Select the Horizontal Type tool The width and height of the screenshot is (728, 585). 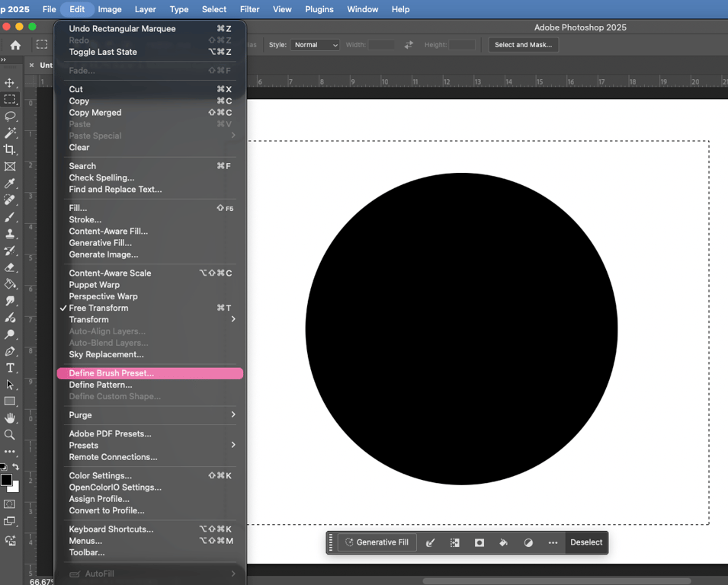click(x=9, y=368)
